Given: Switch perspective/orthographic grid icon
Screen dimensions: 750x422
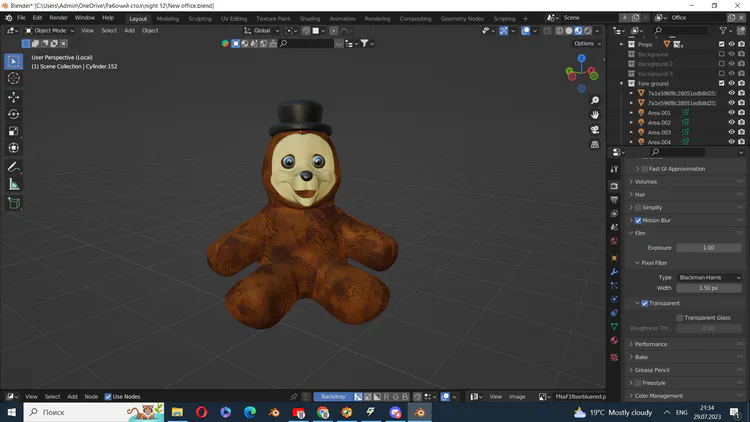Looking at the screenshot, I should [595, 144].
